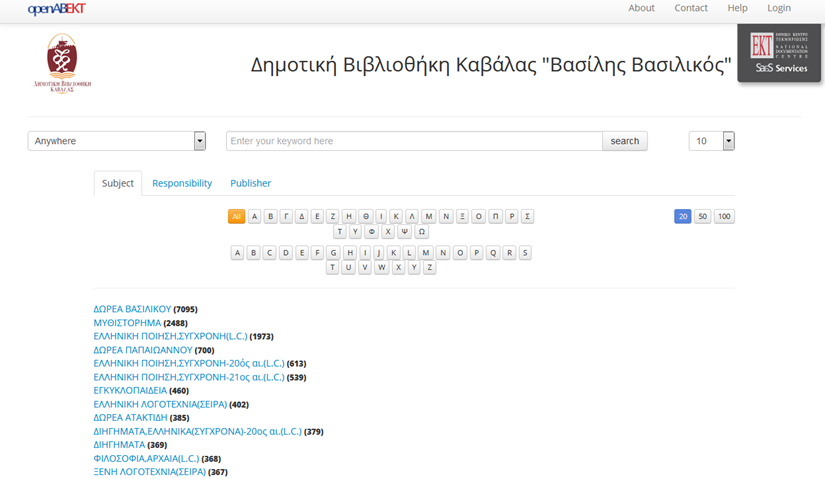Image resolution: width=825 pixels, height=479 pixels.
Task: Filter subjects by Latin letter R
Action: [509, 253]
